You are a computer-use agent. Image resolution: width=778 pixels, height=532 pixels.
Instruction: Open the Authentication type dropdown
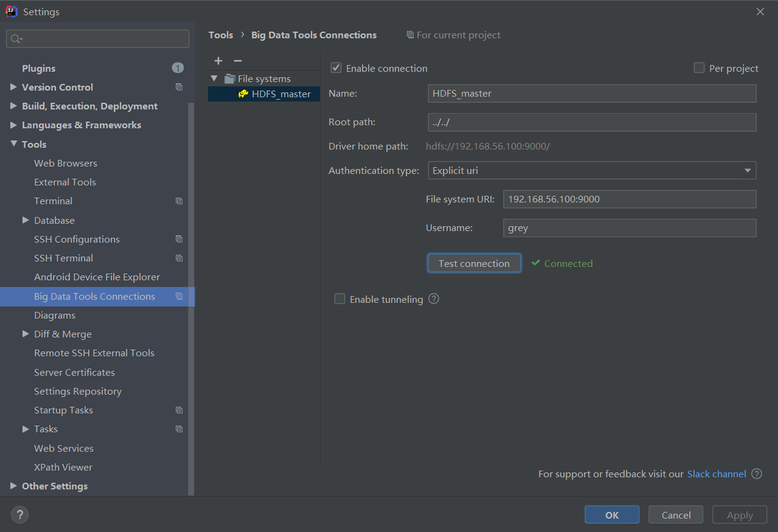tap(592, 171)
